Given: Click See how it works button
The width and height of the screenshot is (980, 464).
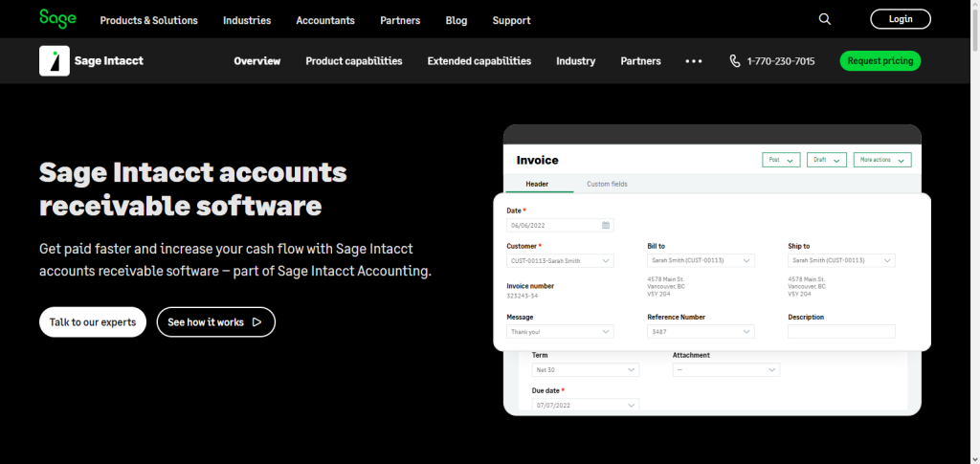Looking at the screenshot, I should coord(215,322).
